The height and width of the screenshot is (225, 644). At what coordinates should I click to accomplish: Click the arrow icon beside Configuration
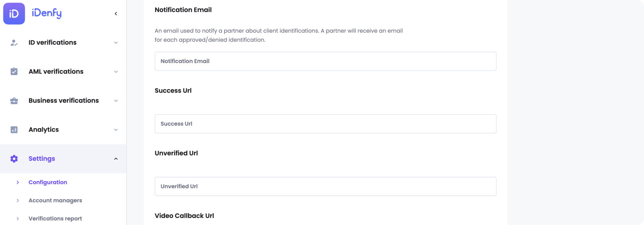pos(17,182)
